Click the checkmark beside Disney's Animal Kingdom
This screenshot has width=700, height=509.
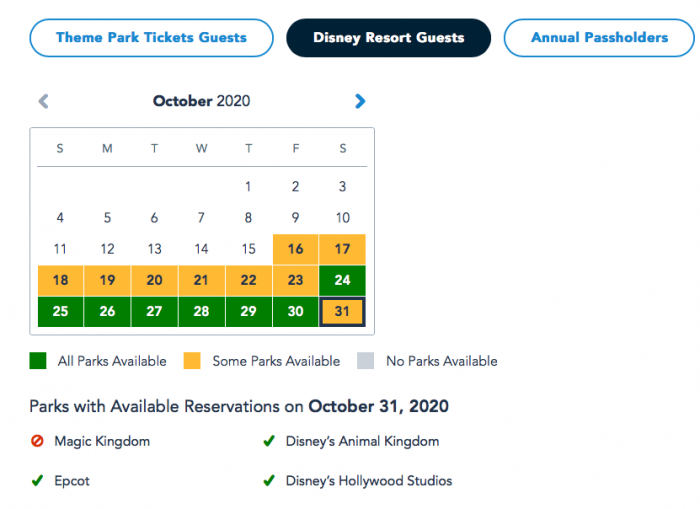(268, 441)
